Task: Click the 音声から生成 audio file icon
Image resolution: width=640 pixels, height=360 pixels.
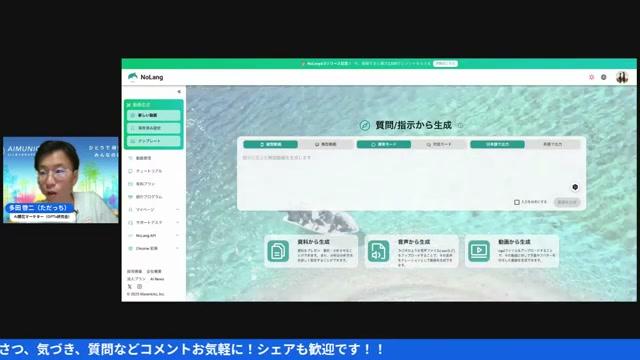Action: [378, 251]
